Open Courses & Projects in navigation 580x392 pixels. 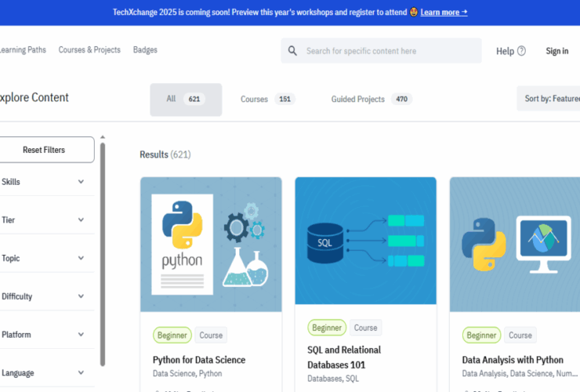pyautogui.click(x=89, y=49)
